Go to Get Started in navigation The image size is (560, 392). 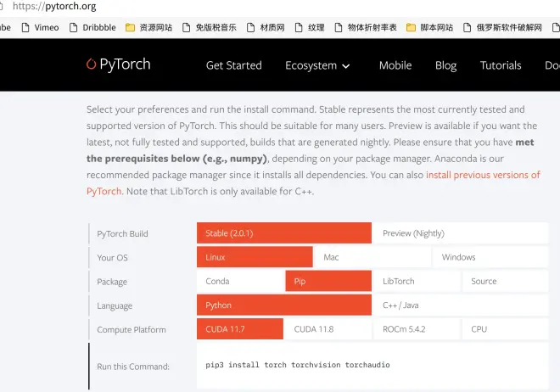point(234,65)
